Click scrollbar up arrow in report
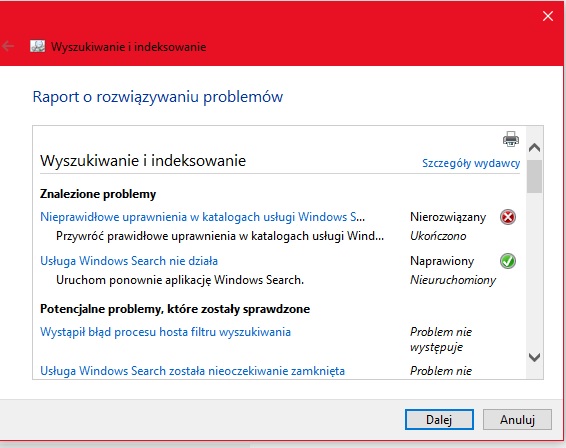566x448 pixels. [x=534, y=147]
